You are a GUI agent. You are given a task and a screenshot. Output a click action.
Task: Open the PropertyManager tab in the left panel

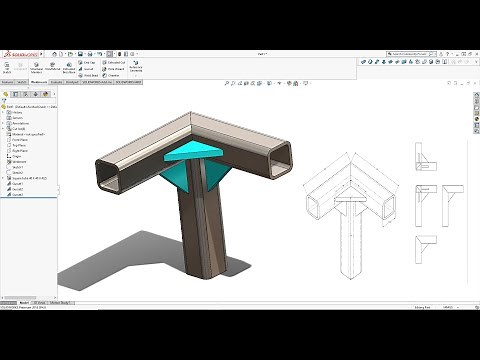coord(15,94)
